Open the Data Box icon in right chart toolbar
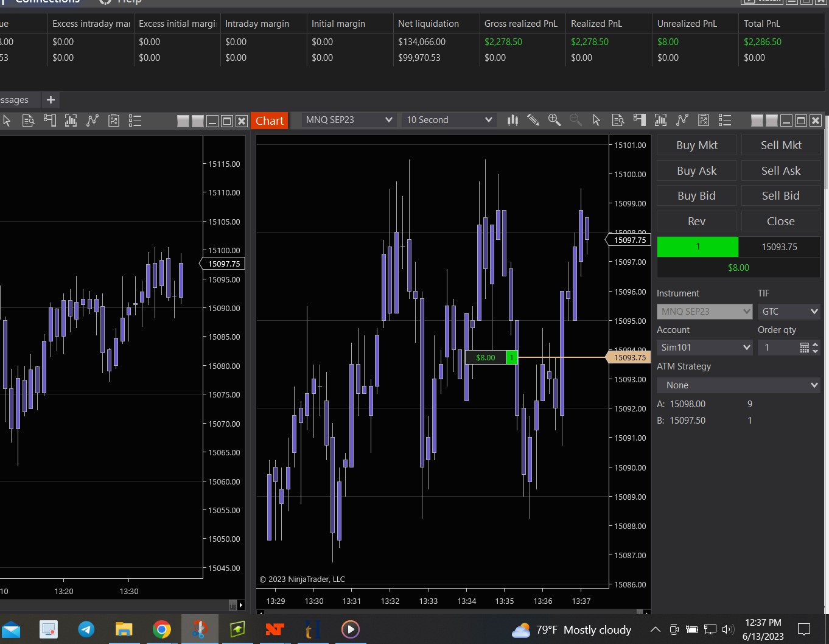The image size is (829, 644). click(x=618, y=120)
